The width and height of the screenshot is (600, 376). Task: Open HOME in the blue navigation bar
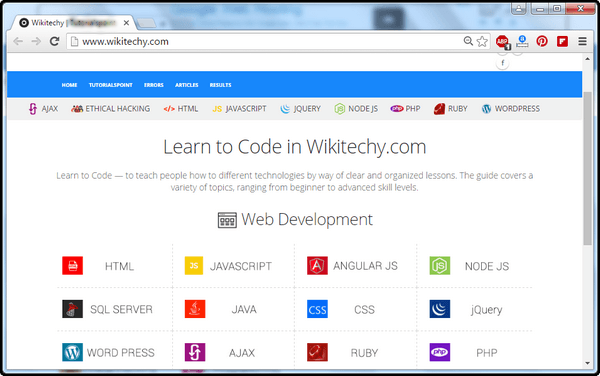(69, 85)
